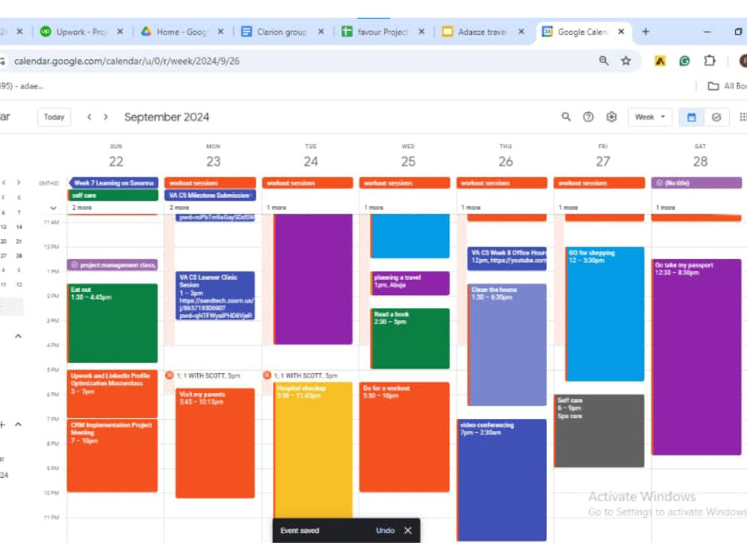
Task: Click the Today button
Action: (x=54, y=117)
